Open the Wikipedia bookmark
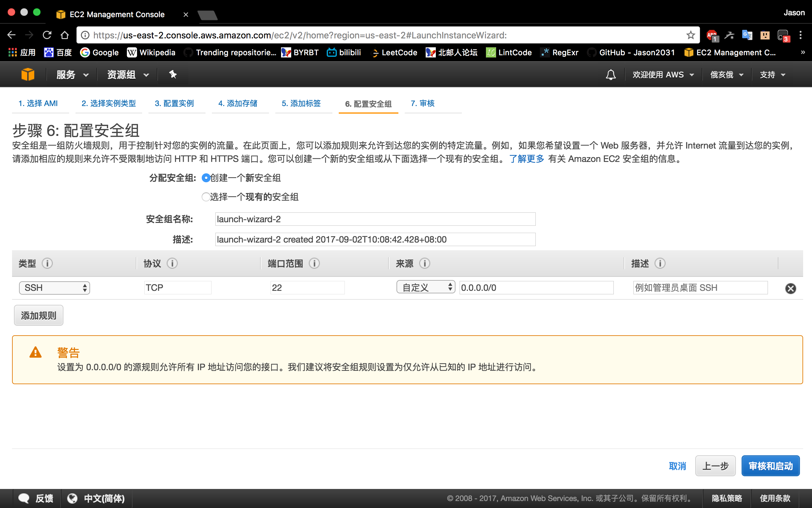The image size is (812, 508). [151, 52]
